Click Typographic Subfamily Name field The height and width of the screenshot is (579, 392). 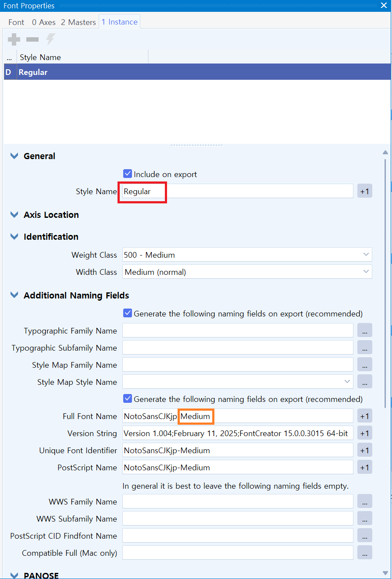(238, 348)
